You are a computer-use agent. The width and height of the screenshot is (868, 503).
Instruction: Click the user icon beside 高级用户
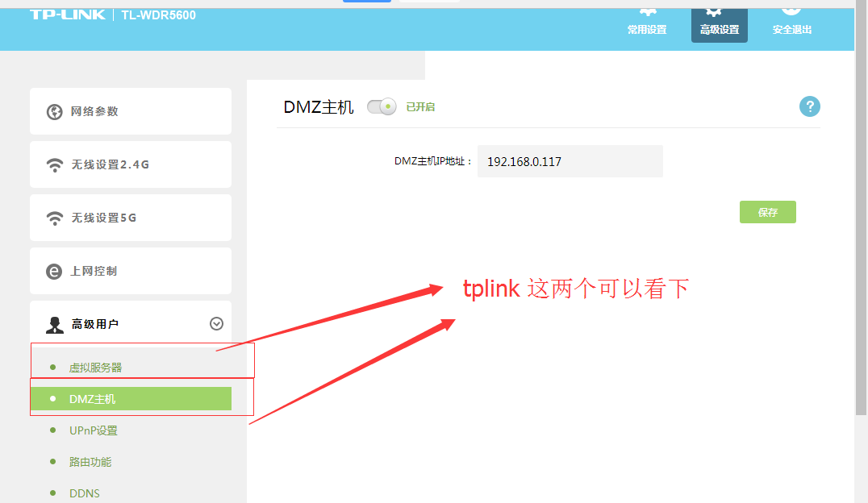click(x=54, y=325)
